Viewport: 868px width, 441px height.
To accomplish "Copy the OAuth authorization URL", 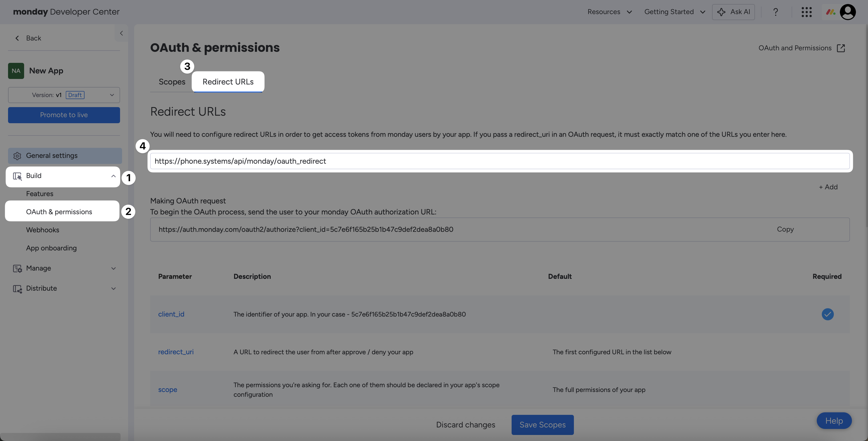I will pyautogui.click(x=785, y=230).
